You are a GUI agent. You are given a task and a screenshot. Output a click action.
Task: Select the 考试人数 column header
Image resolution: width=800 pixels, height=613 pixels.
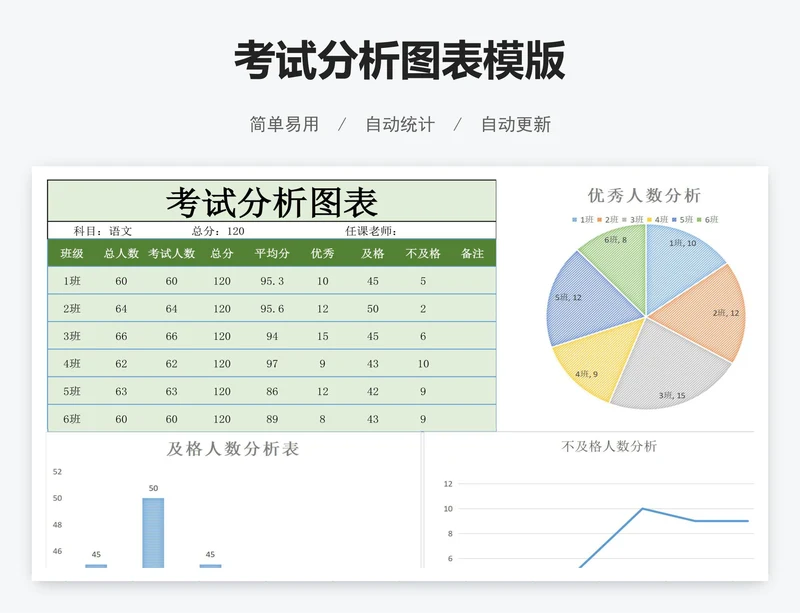171,253
